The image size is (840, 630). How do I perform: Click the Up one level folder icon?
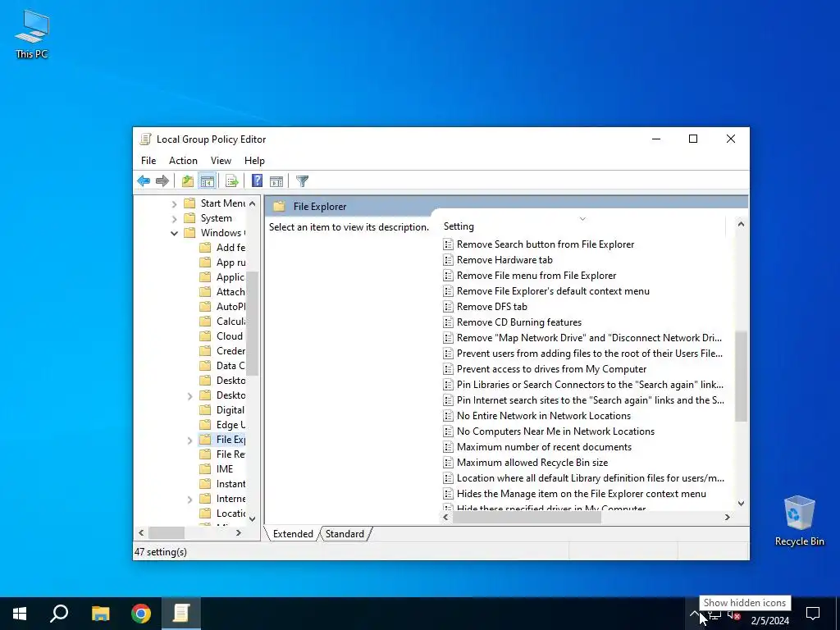click(x=188, y=181)
